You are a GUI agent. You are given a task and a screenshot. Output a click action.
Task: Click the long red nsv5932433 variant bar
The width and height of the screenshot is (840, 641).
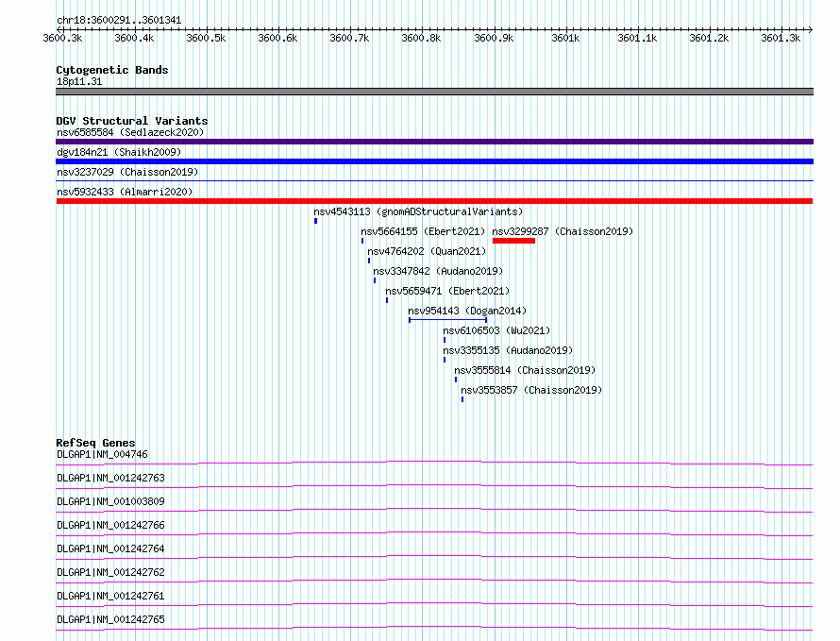coord(434,201)
